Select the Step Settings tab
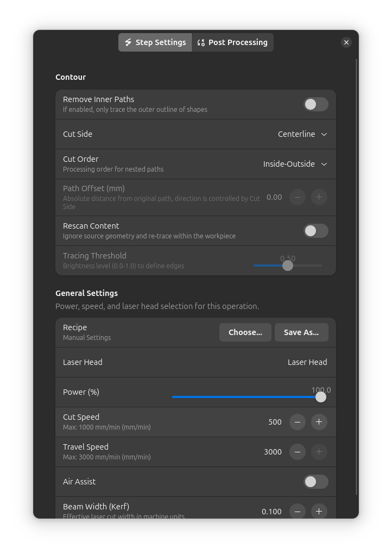 click(155, 42)
